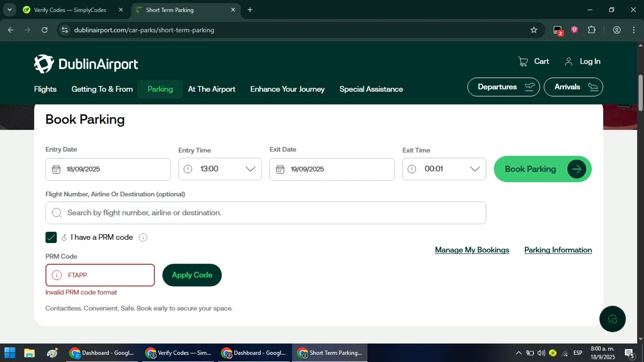Click the PRM Code input field
Image resolution: width=644 pixels, height=362 pixels.
pyautogui.click(x=100, y=275)
